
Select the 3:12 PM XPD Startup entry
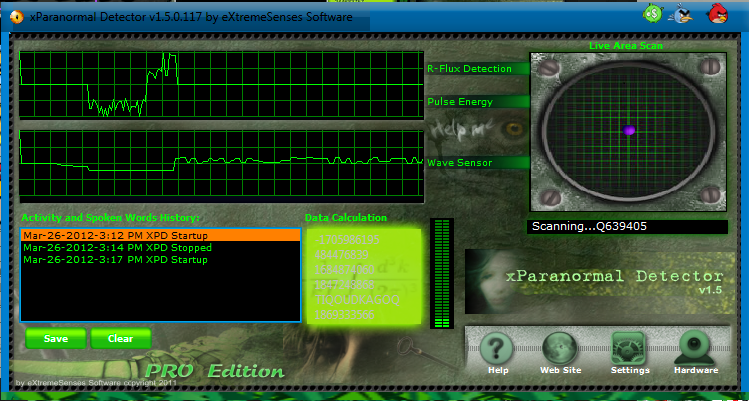click(x=160, y=236)
